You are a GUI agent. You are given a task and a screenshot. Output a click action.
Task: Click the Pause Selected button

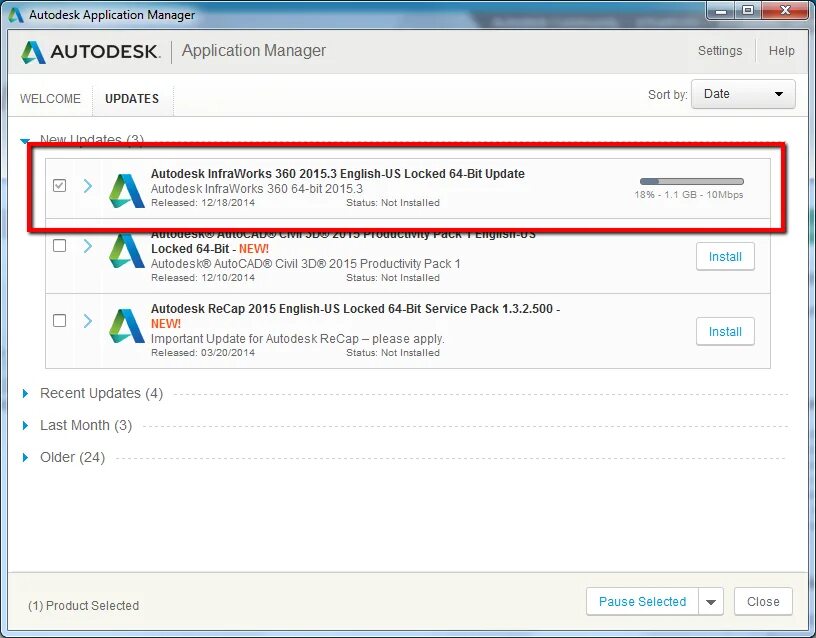642,601
